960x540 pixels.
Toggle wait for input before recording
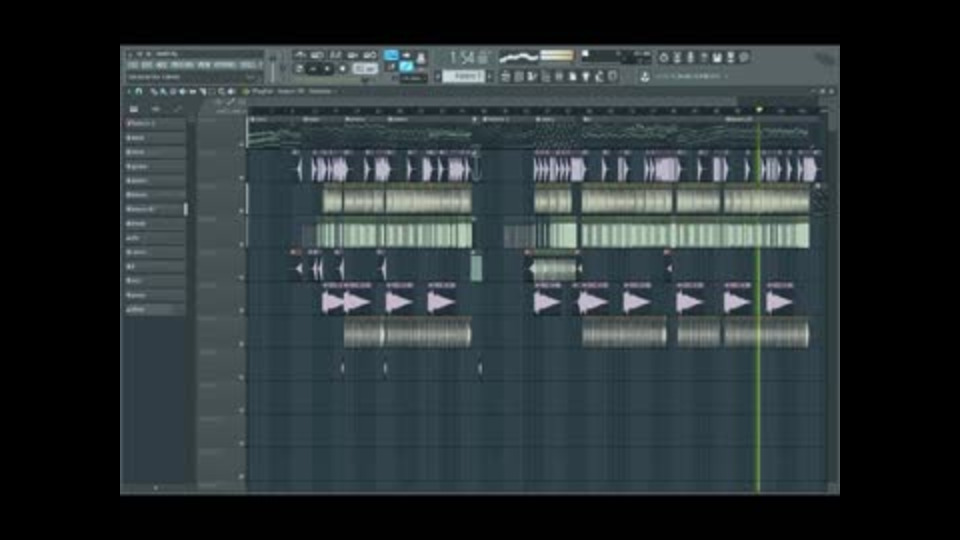[317, 55]
